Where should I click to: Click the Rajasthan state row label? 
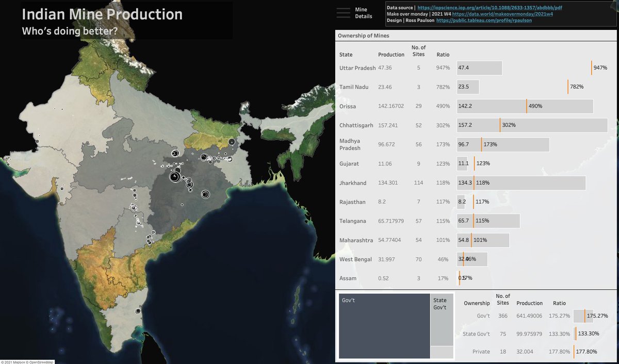click(352, 202)
